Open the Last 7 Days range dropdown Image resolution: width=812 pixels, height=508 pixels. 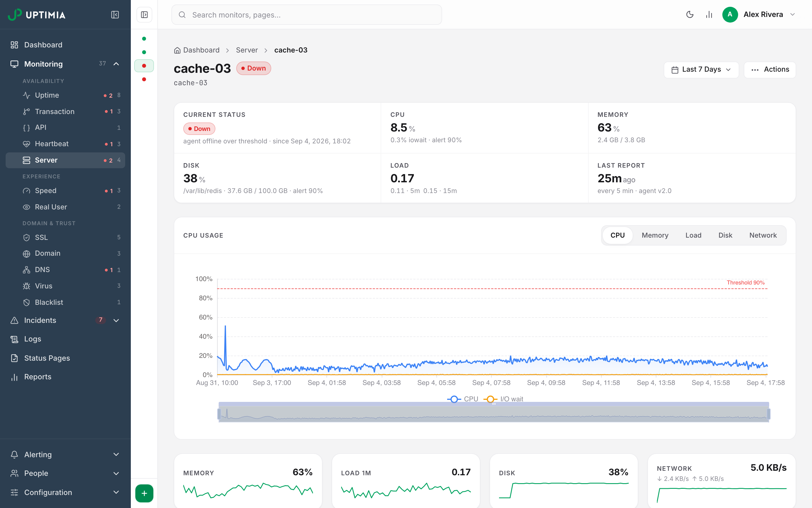click(x=701, y=69)
